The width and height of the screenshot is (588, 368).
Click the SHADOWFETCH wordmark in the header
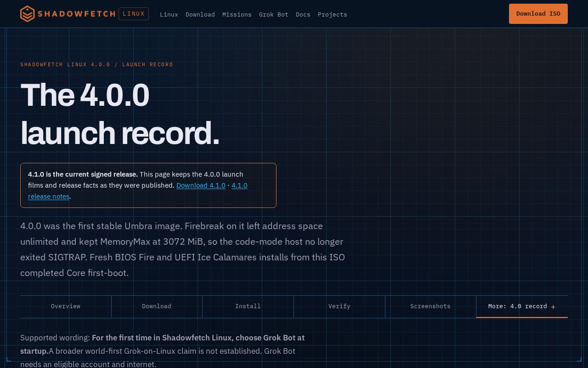tap(76, 14)
